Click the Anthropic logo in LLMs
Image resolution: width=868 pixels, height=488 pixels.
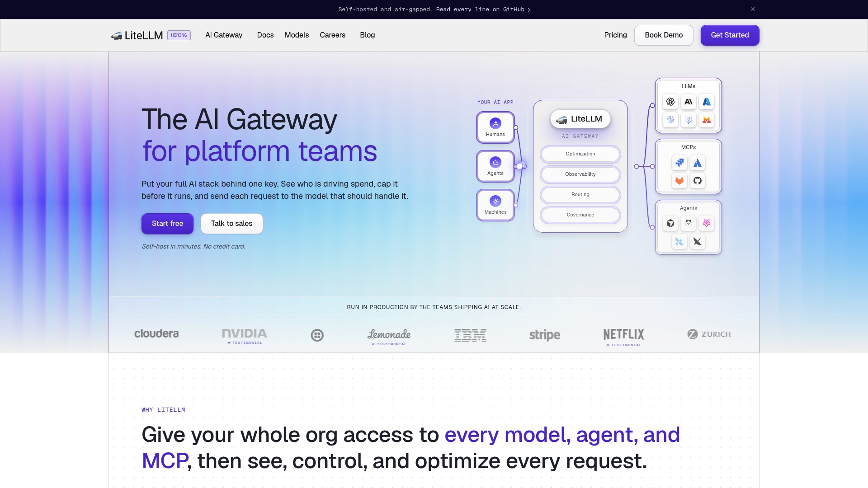(689, 102)
